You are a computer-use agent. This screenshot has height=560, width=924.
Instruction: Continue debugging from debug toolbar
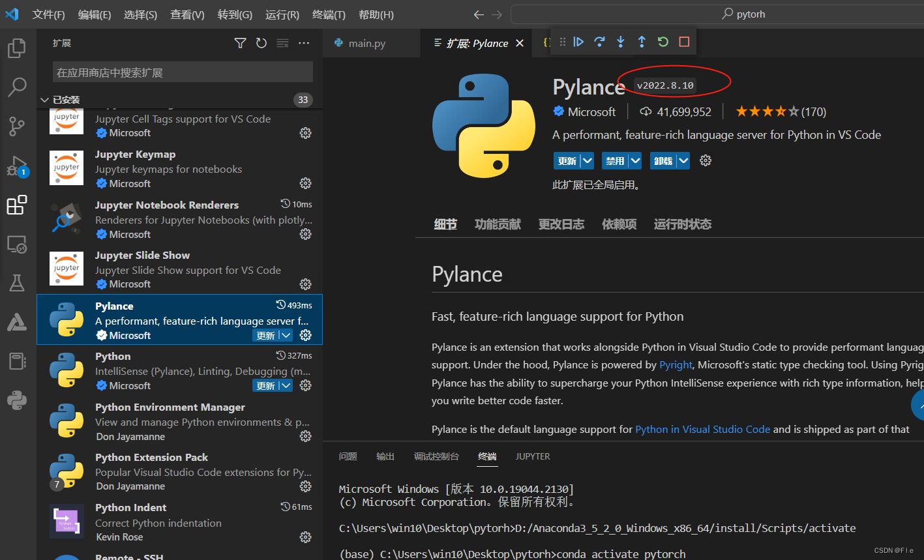click(578, 42)
